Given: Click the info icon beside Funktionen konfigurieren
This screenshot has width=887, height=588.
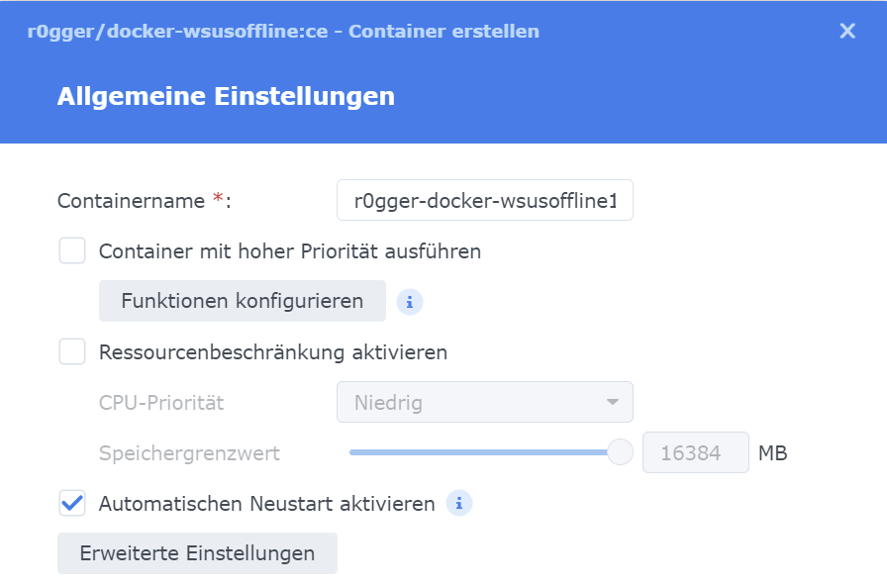Looking at the screenshot, I should [410, 301].
